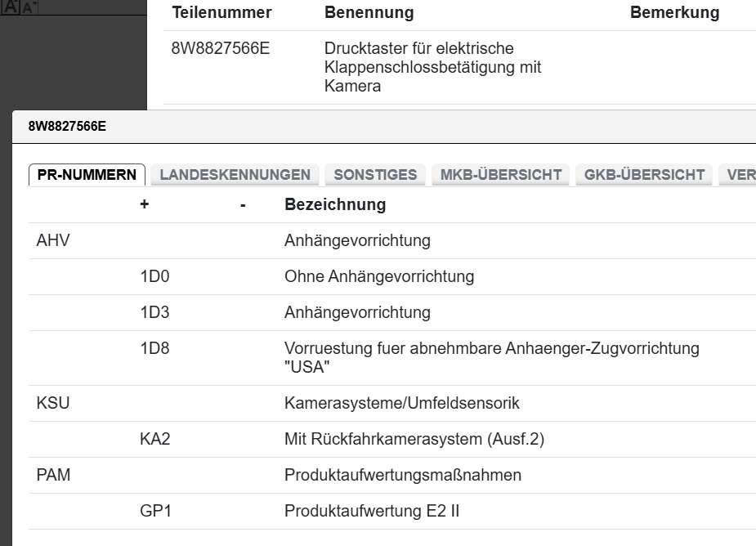The image size is (756, 546).
Task: Open the LANDESKENNUNGEN tab
Action: pyautogui.click(x=235, y=174)
